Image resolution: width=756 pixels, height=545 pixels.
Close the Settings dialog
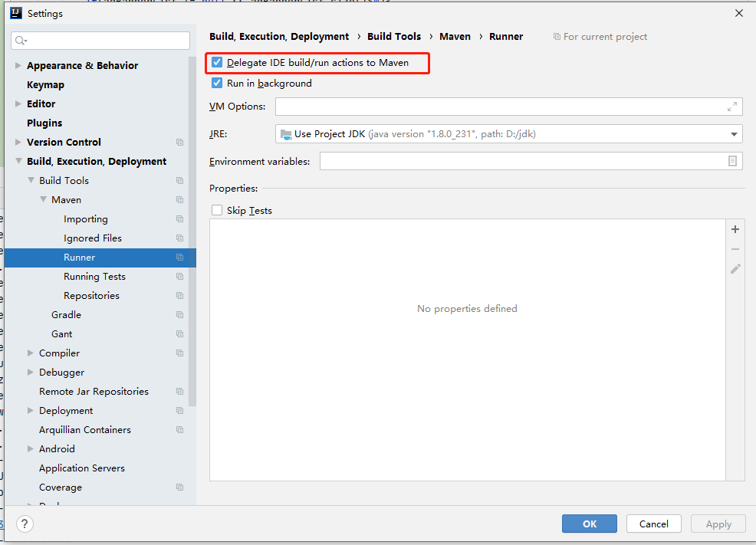[738, 13]
